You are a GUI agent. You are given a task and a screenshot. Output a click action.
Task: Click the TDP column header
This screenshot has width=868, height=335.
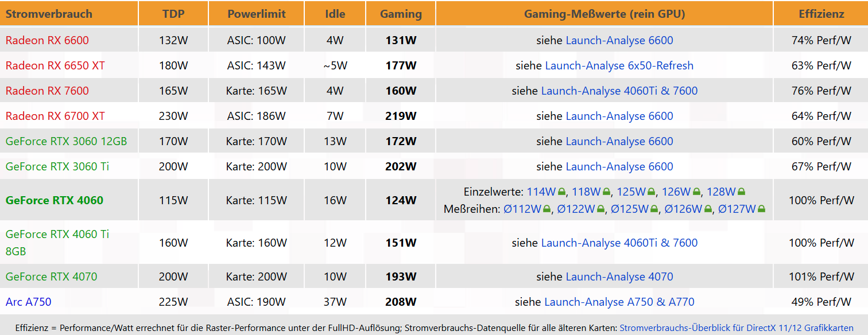click(x=173, y=14)
